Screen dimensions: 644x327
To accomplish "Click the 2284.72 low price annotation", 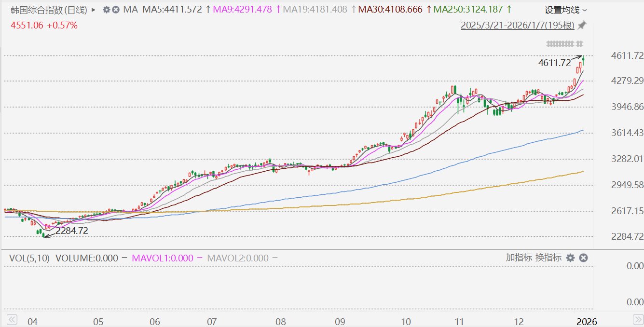I will [x=72, y=231].
